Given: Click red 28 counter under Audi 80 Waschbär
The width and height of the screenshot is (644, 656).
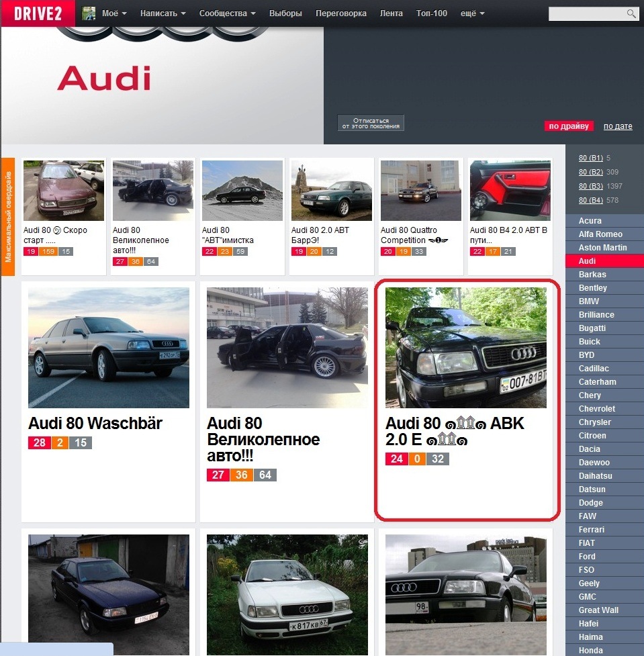Looking at the screenshot, I should tap(40, 442).
